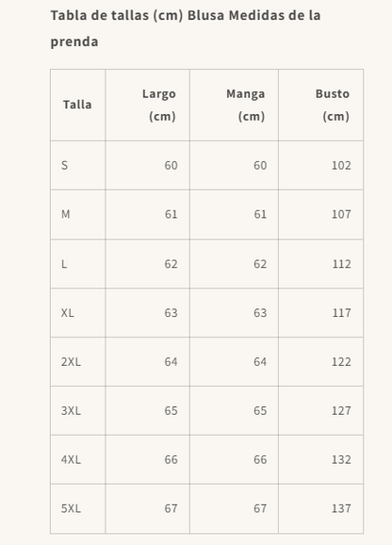The height and width of the screenshot is (545, 392).
Task: Click the table title heading text
Action: coord(186,28)
